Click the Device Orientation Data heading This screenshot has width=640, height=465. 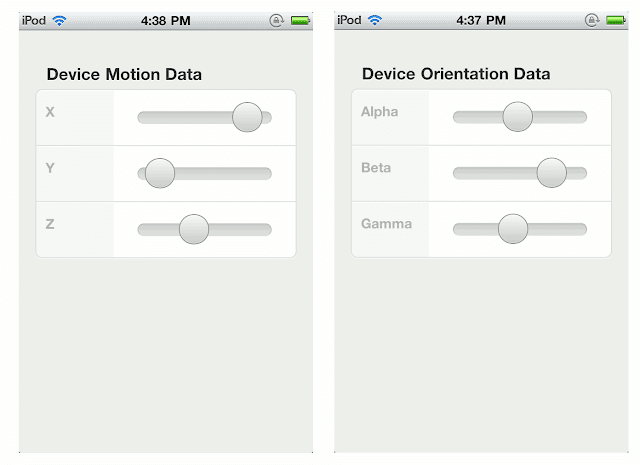click(x=456, y=74)
